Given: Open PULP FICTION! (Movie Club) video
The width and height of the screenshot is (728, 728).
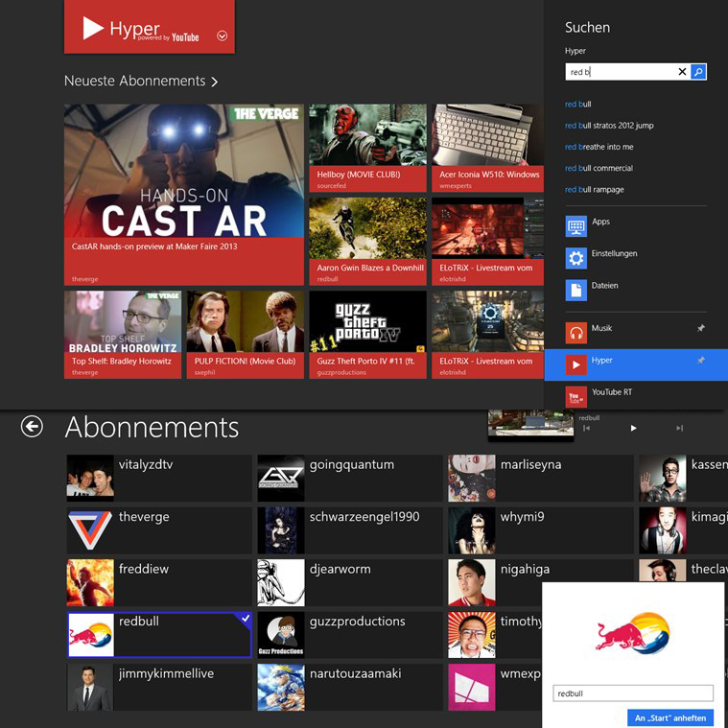Looking at the screenshot, I should (x=246, y=335).
